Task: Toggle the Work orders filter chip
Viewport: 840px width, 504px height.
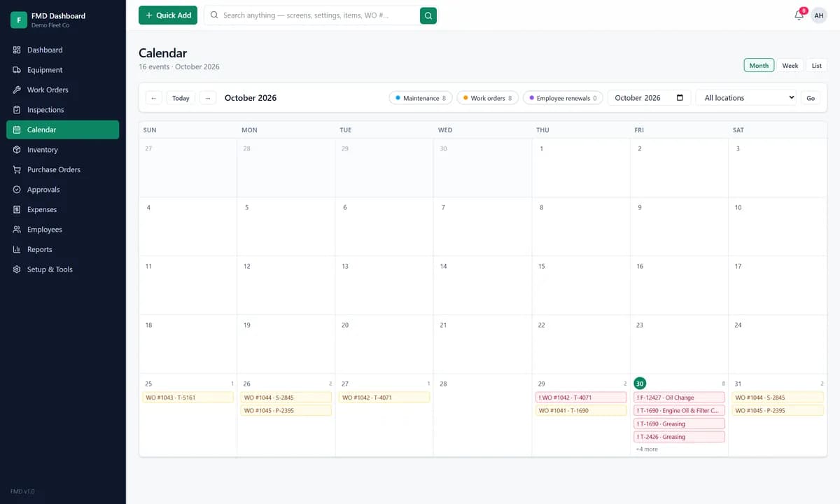Action: (x=487, y=98)
